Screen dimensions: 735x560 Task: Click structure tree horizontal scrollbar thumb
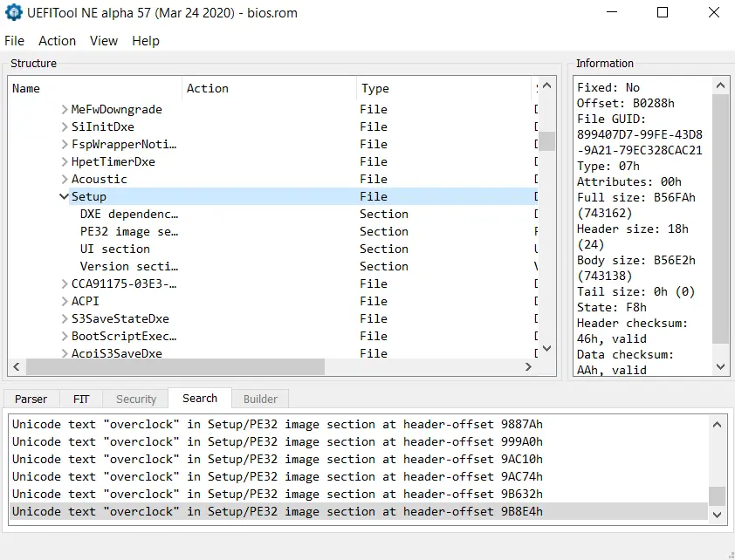click(x=175, y=366)
